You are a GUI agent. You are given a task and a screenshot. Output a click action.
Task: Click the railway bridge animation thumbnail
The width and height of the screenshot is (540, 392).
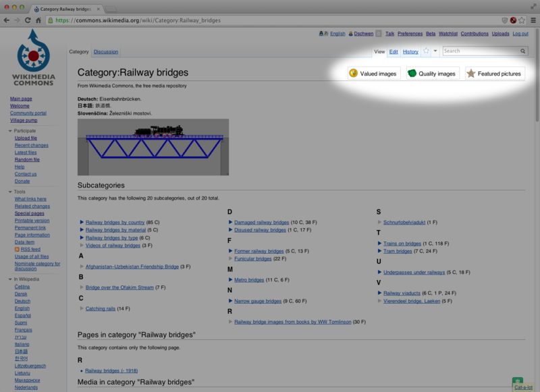click(153, 147)
